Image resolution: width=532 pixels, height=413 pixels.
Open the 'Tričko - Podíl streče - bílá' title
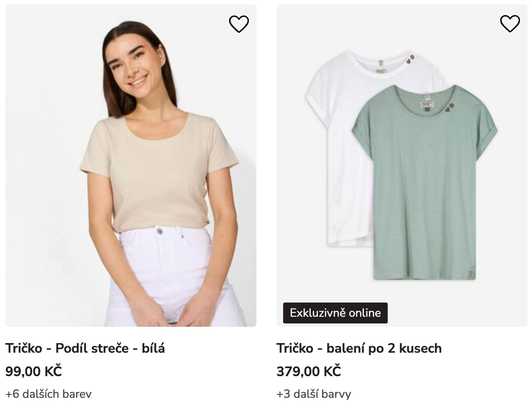tap(85, 348)
